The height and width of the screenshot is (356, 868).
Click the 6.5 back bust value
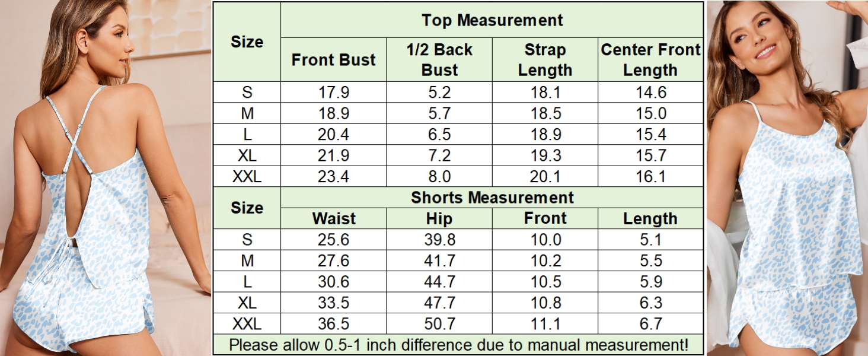pyautogui.click(x=439, y=135)
